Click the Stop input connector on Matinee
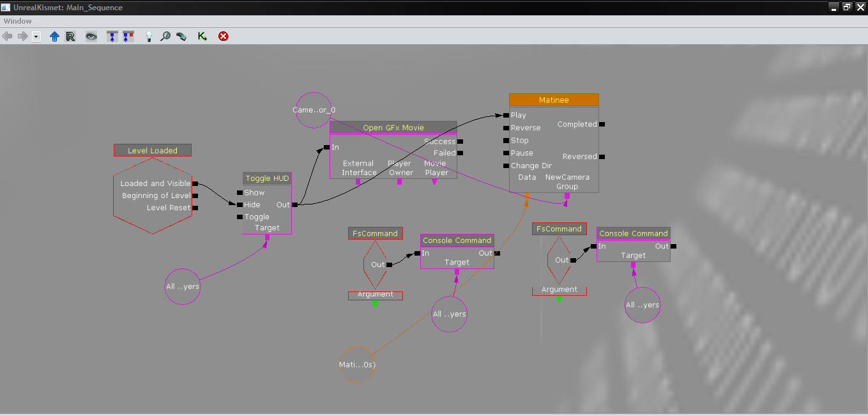 (x=506, y=141)
